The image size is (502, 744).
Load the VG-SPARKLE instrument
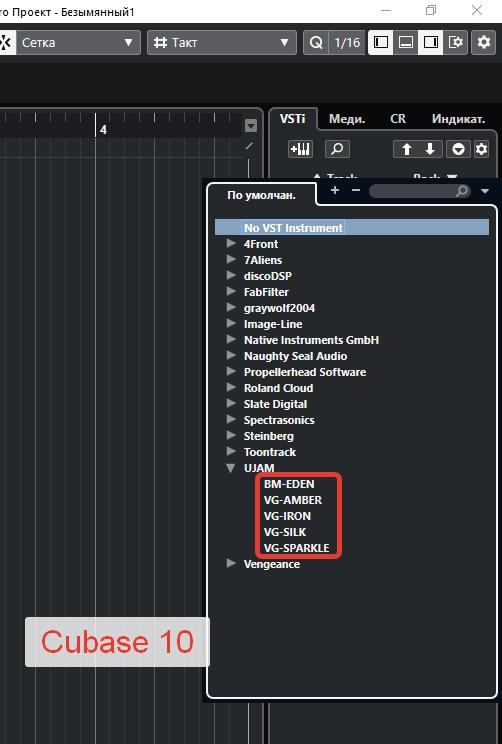(x=297, y=548)
